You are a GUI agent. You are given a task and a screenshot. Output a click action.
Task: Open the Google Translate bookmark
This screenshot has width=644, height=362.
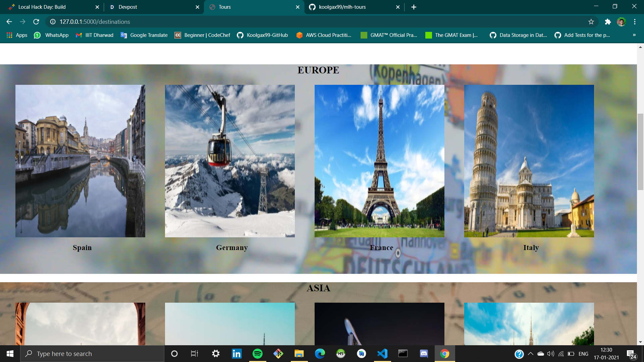pos(144,35)
